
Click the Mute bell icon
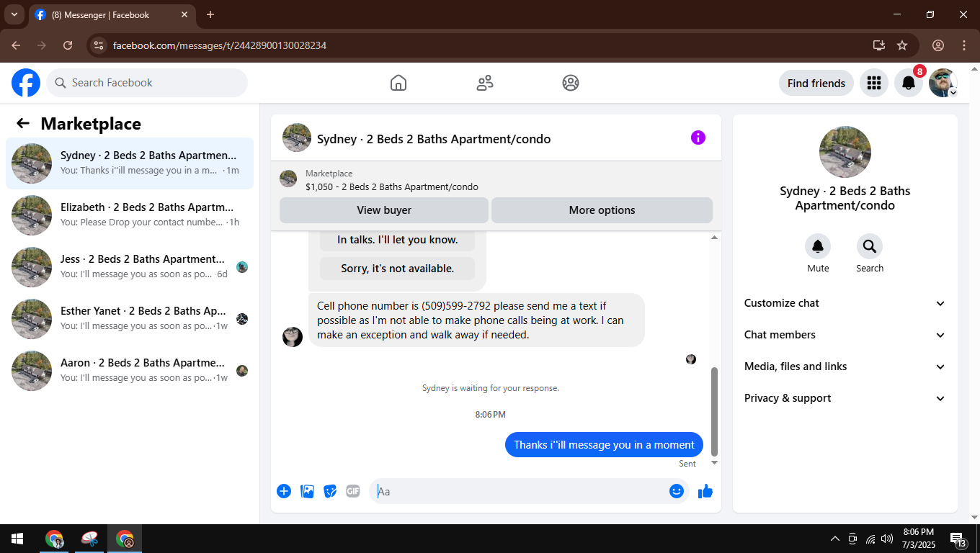(x=818, y=246)
